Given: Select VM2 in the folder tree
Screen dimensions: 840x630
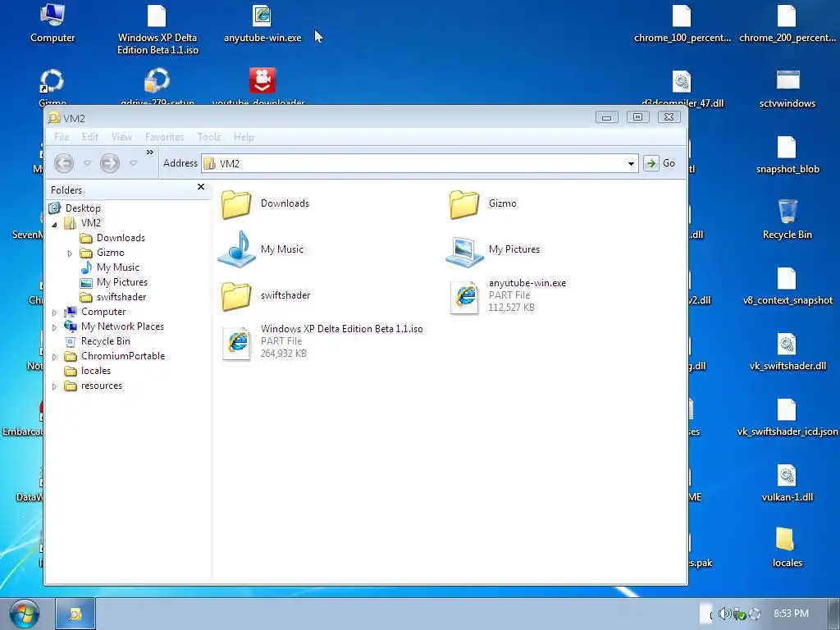Looking at the screenshot, I should coord(90,223).
